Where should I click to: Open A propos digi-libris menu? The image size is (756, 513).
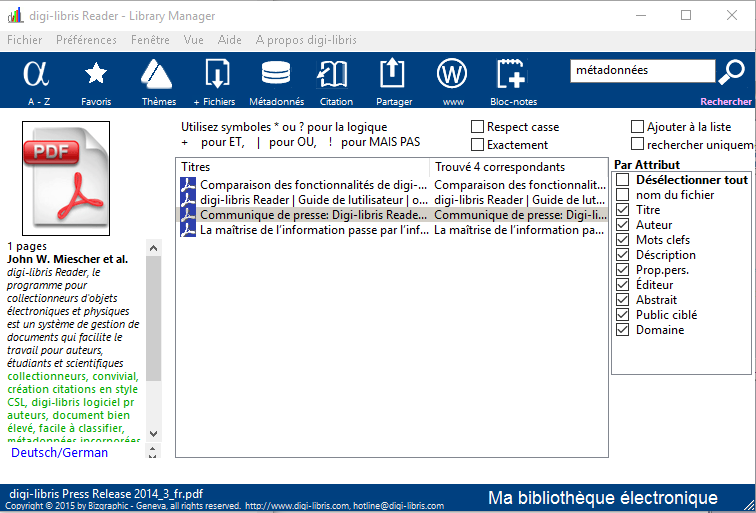click(306, 40)
